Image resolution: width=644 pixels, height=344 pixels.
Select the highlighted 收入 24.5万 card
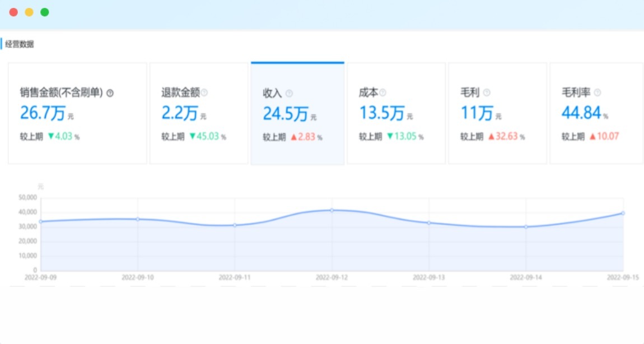coord(297,114)
